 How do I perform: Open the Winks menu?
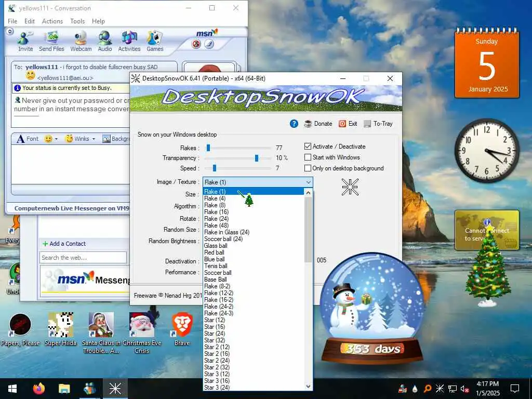pos(80,139)
